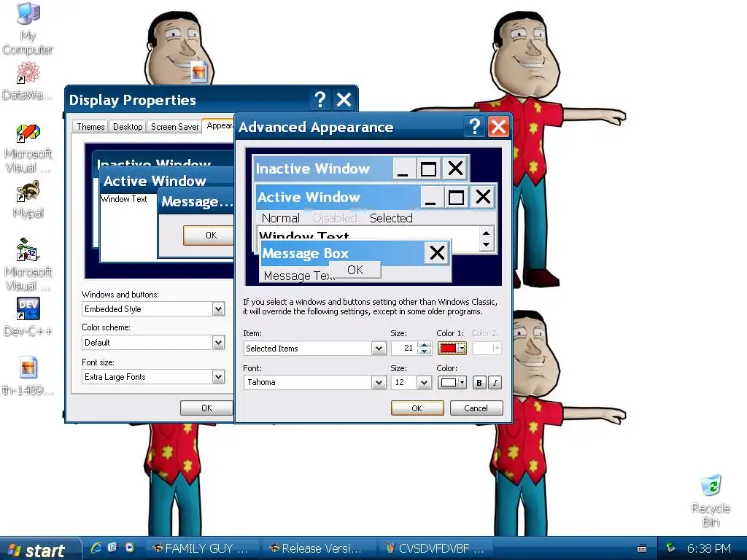Launch Mypal browser shortcut

point(28,200)
